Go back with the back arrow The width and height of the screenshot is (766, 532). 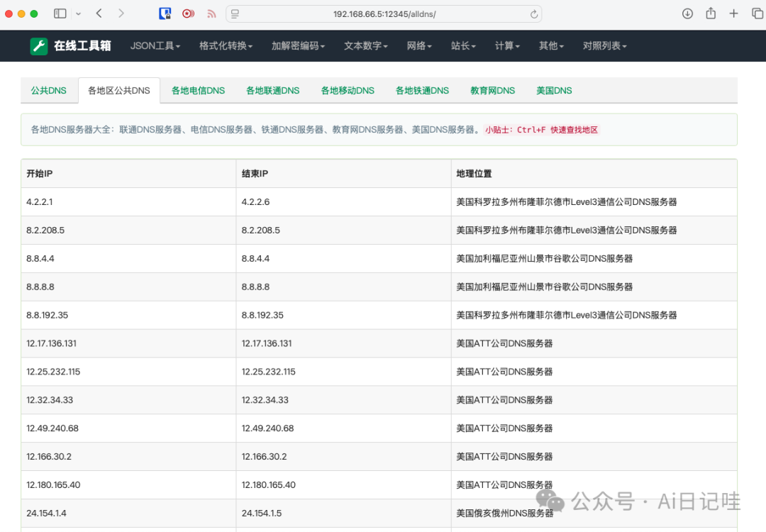click(99, 13)
